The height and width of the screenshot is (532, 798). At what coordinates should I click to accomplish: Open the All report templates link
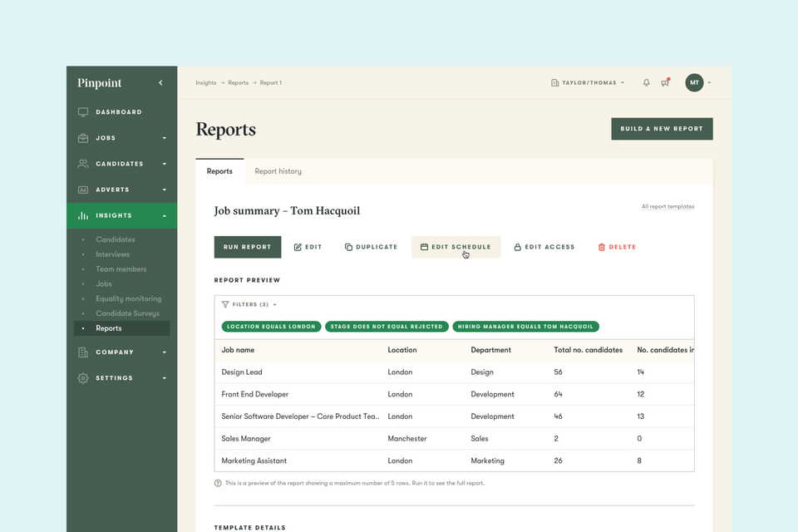click(667, 207)
